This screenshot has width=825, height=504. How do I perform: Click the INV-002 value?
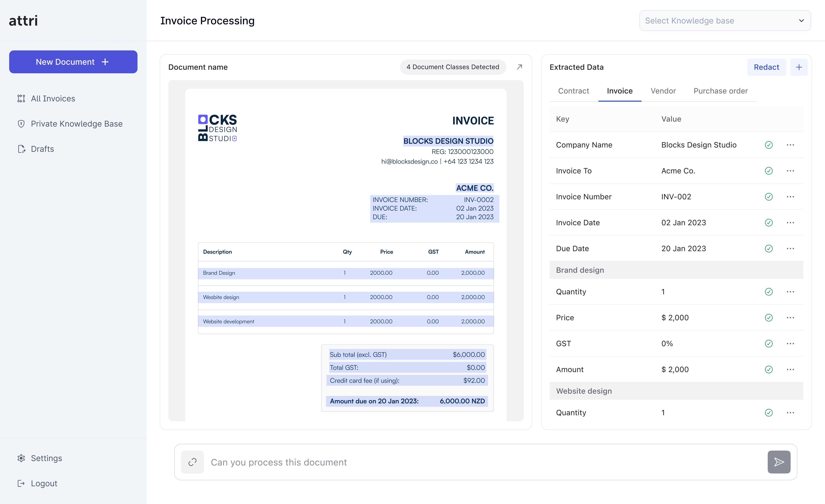click(676, 197)
